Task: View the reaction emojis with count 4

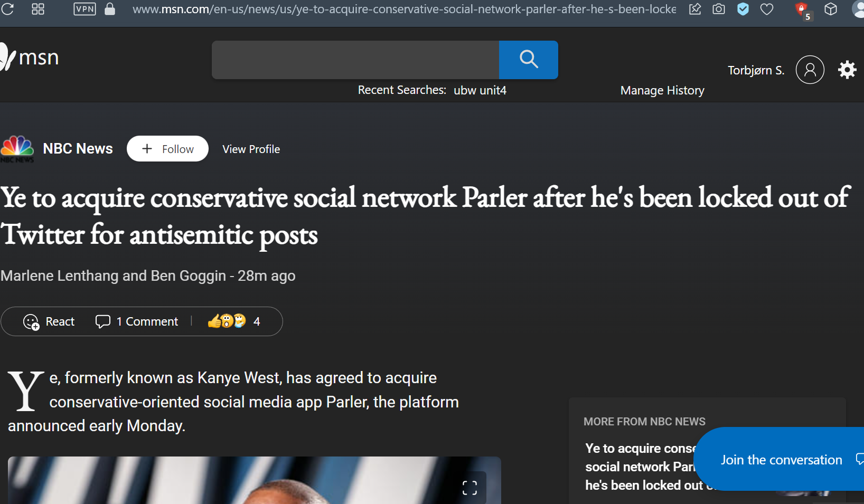Action: point(234,321)
